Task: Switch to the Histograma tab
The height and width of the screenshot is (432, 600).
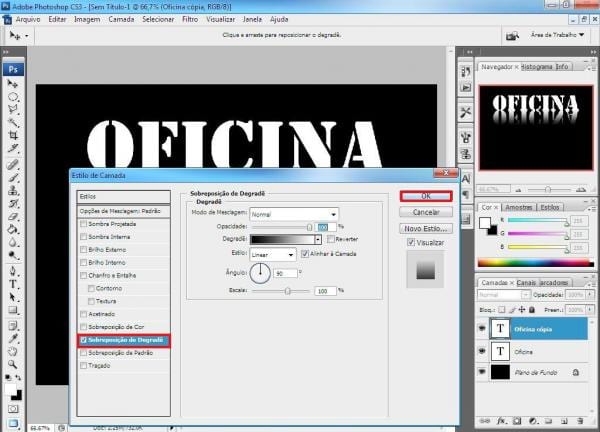Action: coord(536,67)
